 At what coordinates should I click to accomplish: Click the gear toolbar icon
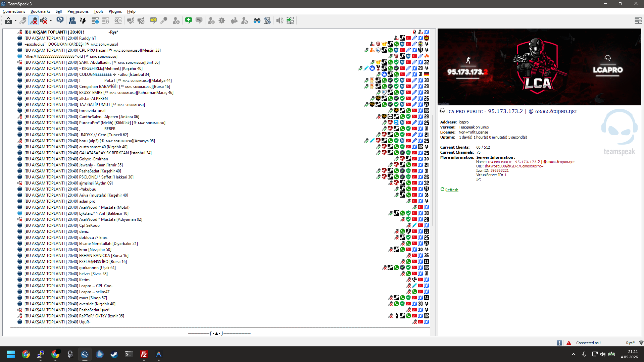pyautogui.click(x=222, y=20)
